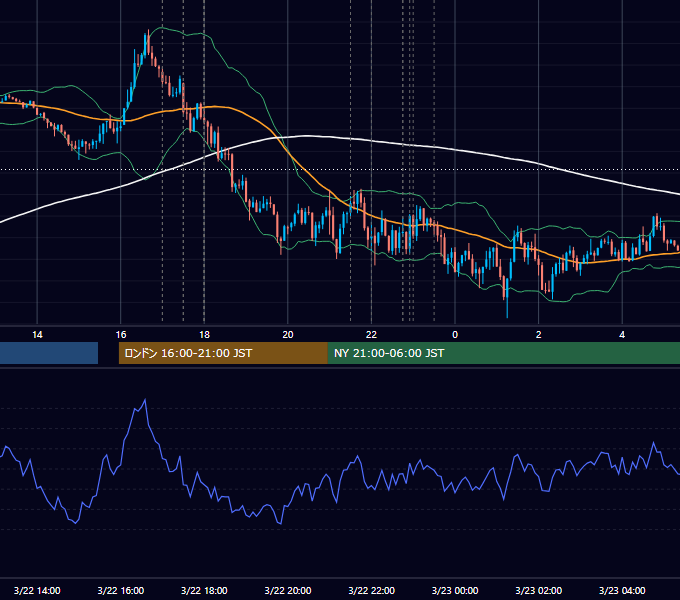This screenshot has width=680, height=600.
Task: Click the 3/22 22:00 time label
Action: click(372, 590)
